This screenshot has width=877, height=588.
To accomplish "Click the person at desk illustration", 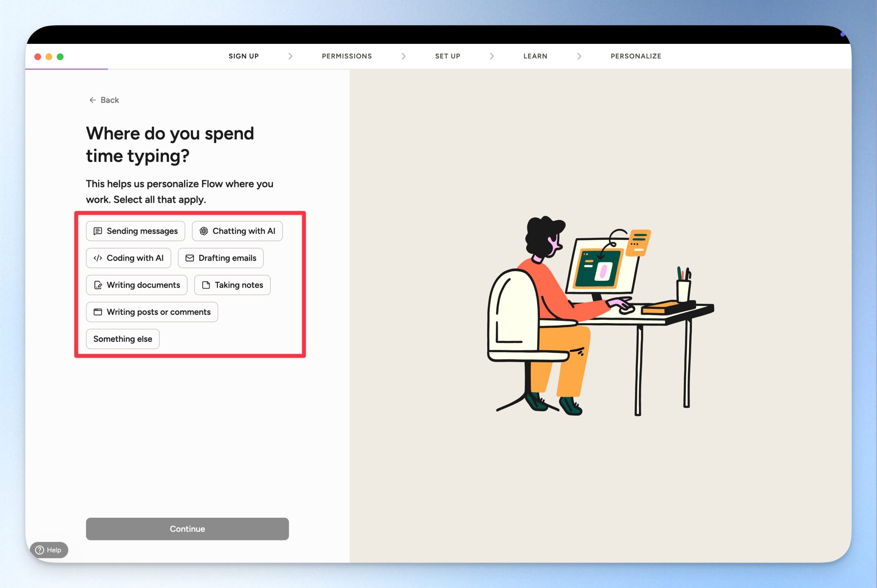I will [x=600, y=315].
